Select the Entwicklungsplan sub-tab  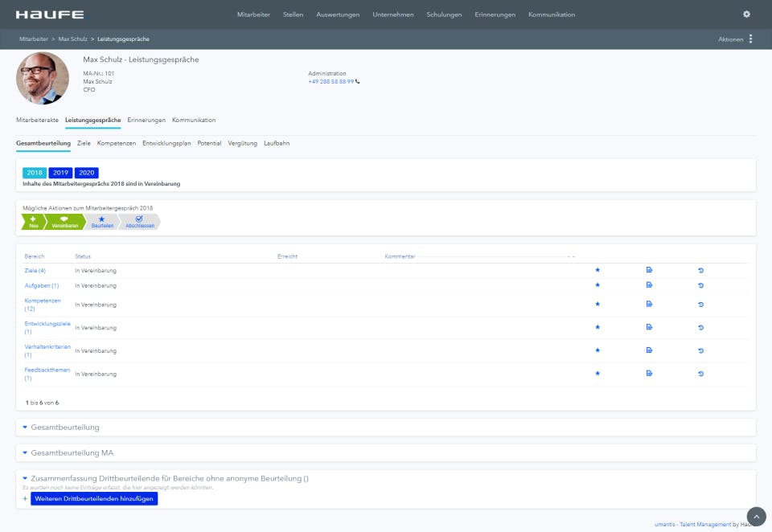point(166,143)
